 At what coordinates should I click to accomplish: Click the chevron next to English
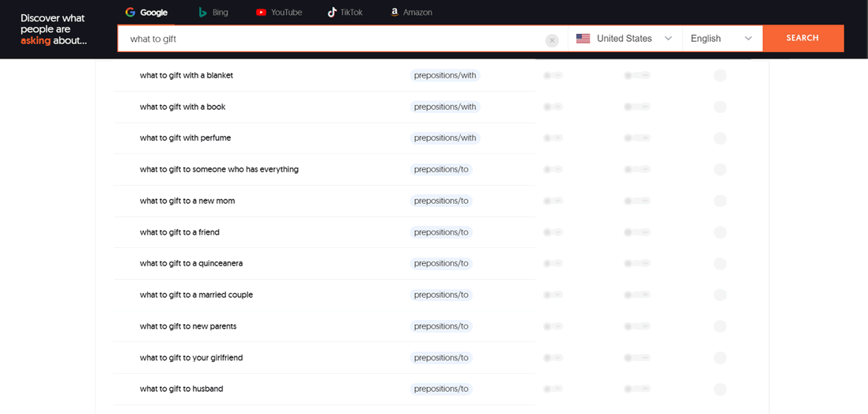point(748,39)
